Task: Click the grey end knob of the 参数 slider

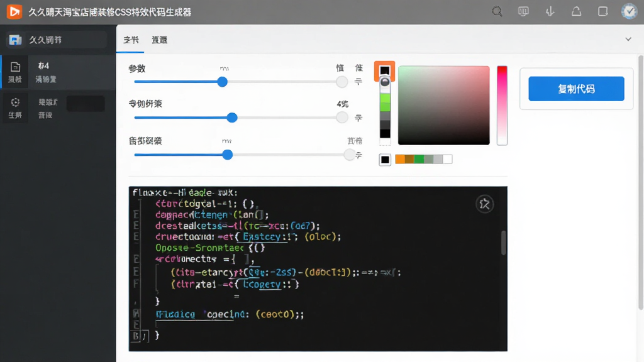Action: (x=341, y=82)
